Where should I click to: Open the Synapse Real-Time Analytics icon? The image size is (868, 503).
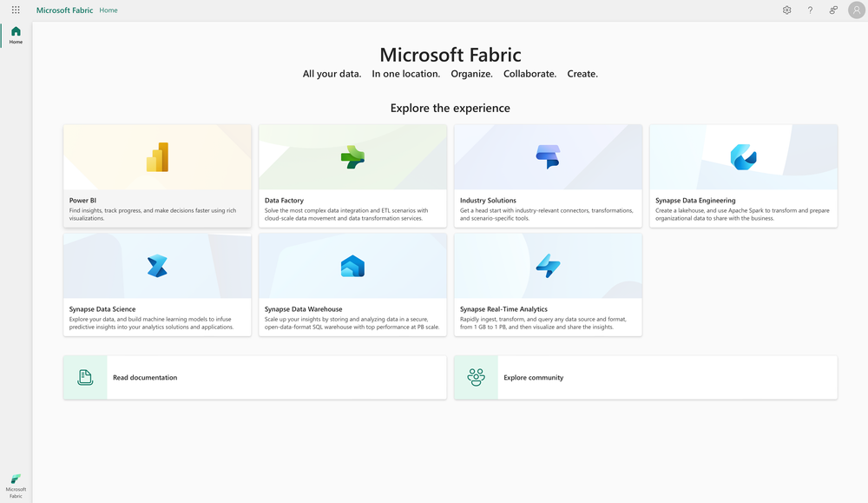pos(548,266)
